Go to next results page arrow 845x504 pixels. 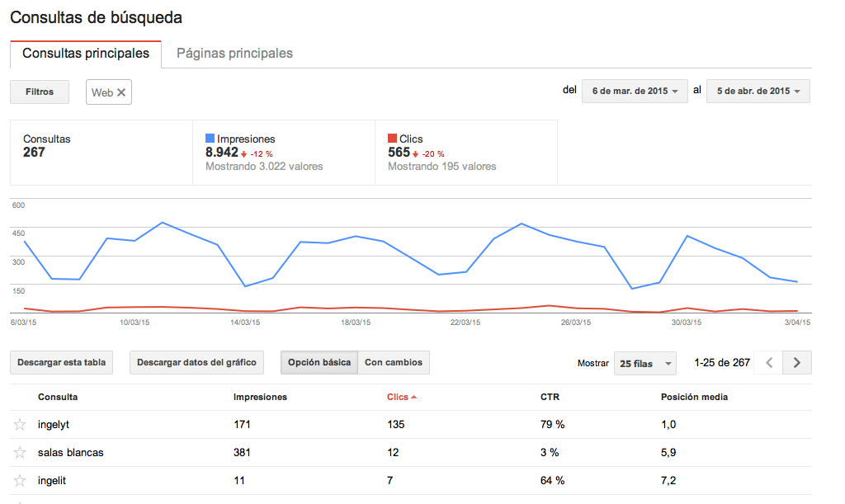tap(796, 362)
